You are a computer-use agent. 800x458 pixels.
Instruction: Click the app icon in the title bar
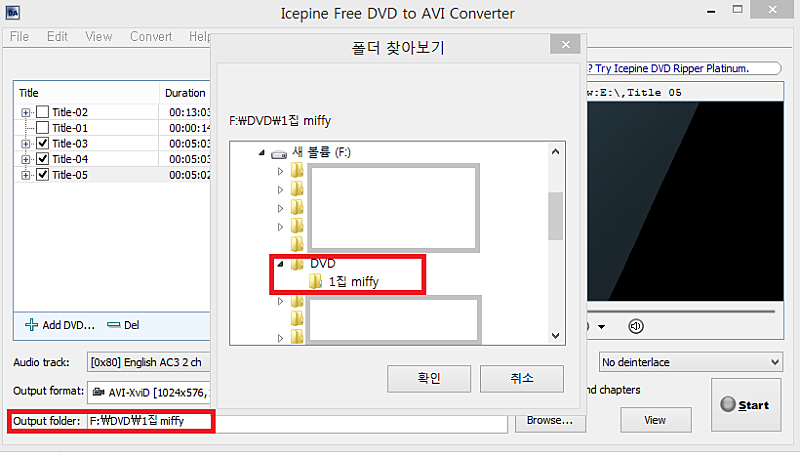(x=13, y=13)
